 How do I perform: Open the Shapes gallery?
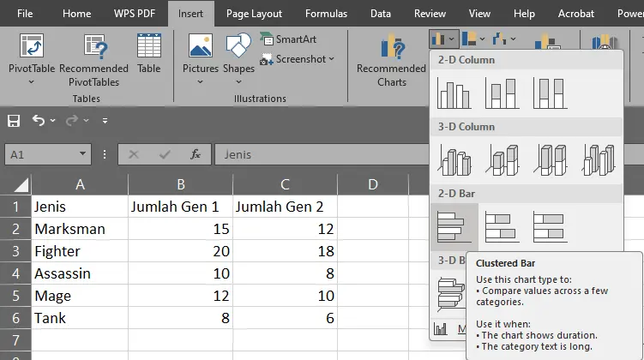click(x=238, y=58)
